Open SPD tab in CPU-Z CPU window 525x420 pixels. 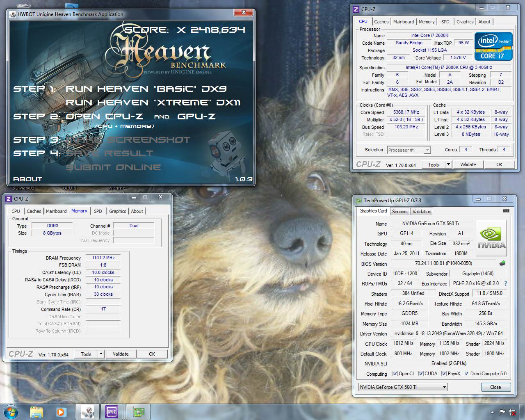pos(445,22)
